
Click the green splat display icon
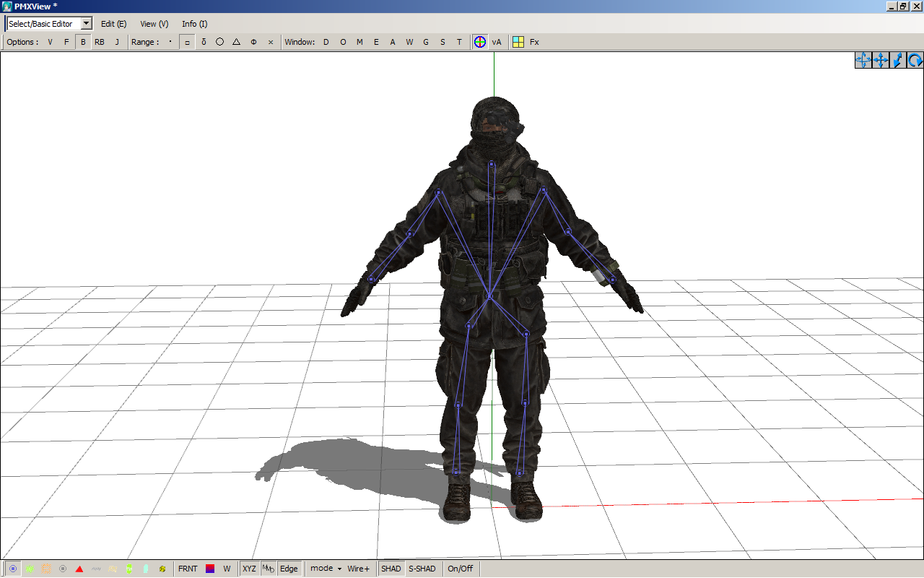[30, 569]
